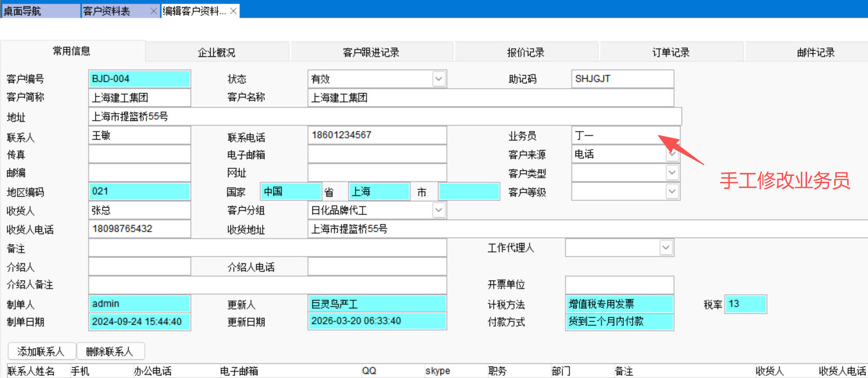
Task: Expand the 客户来源 dropdown arrow
Action: [672, 154]
